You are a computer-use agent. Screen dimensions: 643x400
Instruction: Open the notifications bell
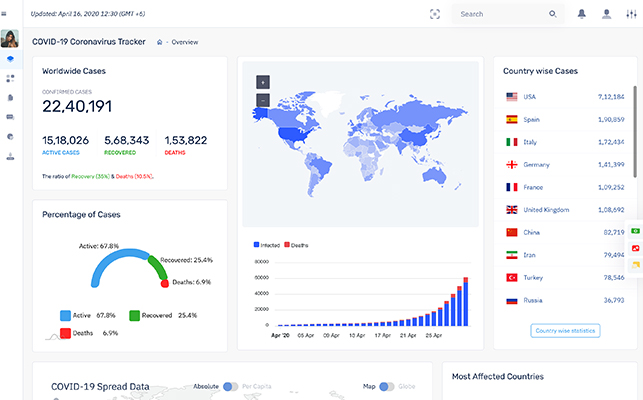point(582,14)
